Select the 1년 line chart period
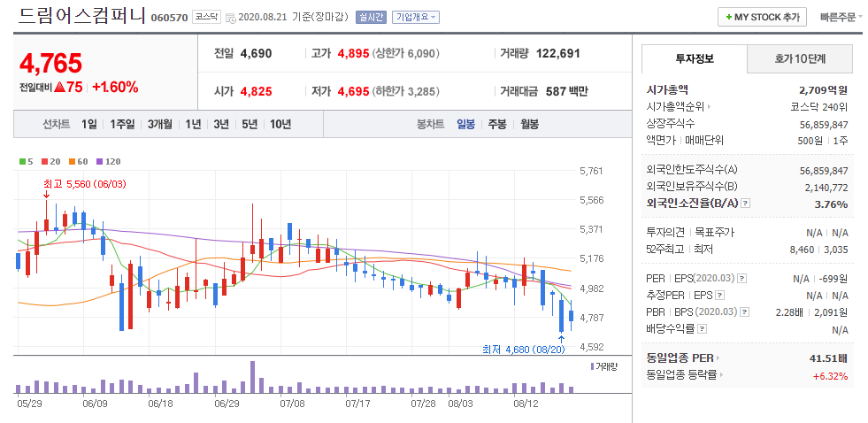 (193, 124)
